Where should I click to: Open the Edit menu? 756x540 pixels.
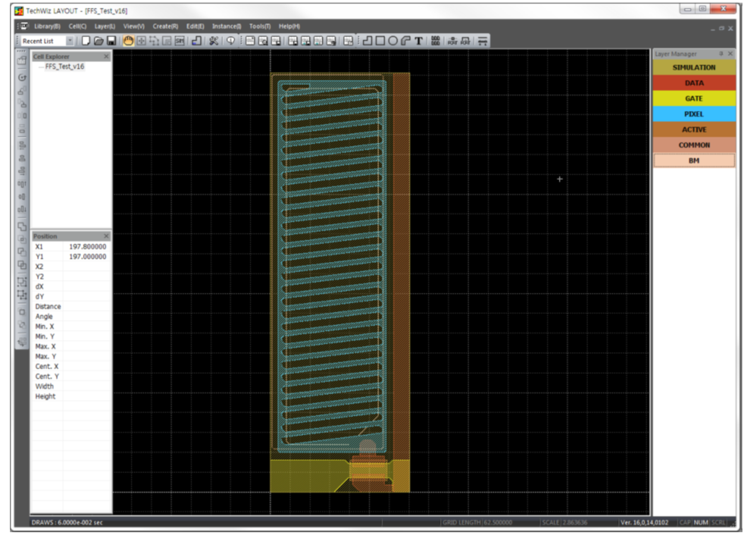tap(195, 26)
